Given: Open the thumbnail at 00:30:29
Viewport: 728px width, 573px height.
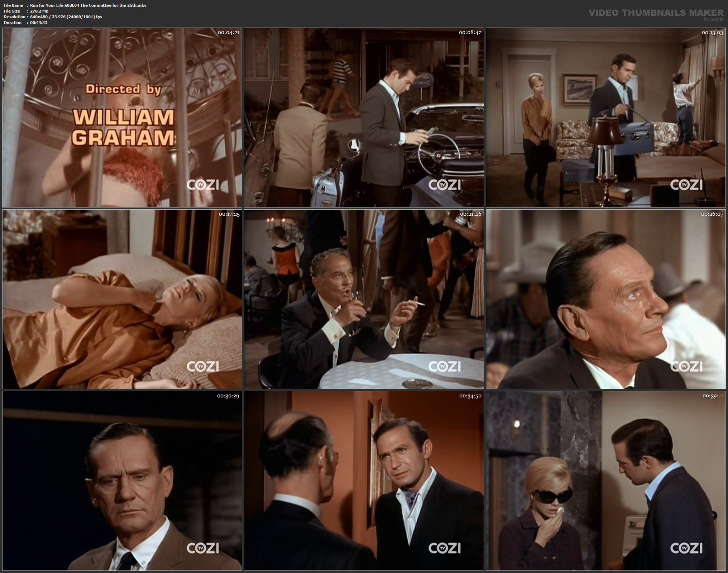Looking at the screenshot, I should click(122, 481).
